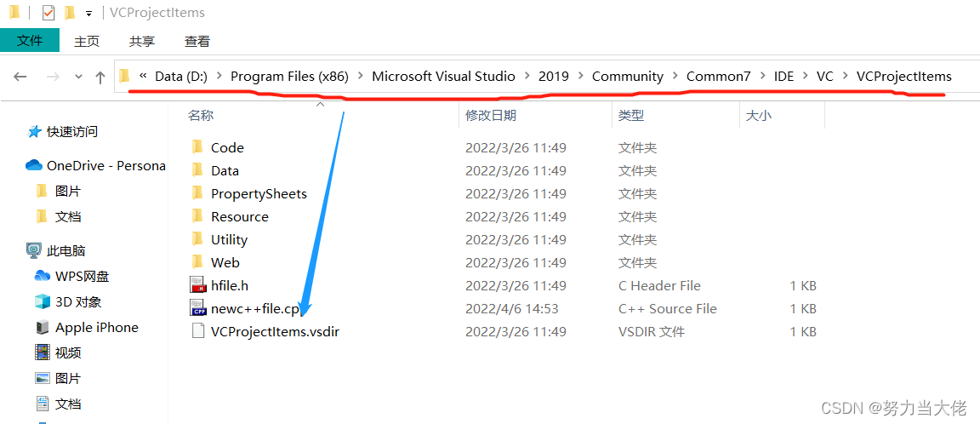This screenshot has height=424, width=980.
Task: Open the recent locations dropdown arrow
Action: [x=78, y=77]
